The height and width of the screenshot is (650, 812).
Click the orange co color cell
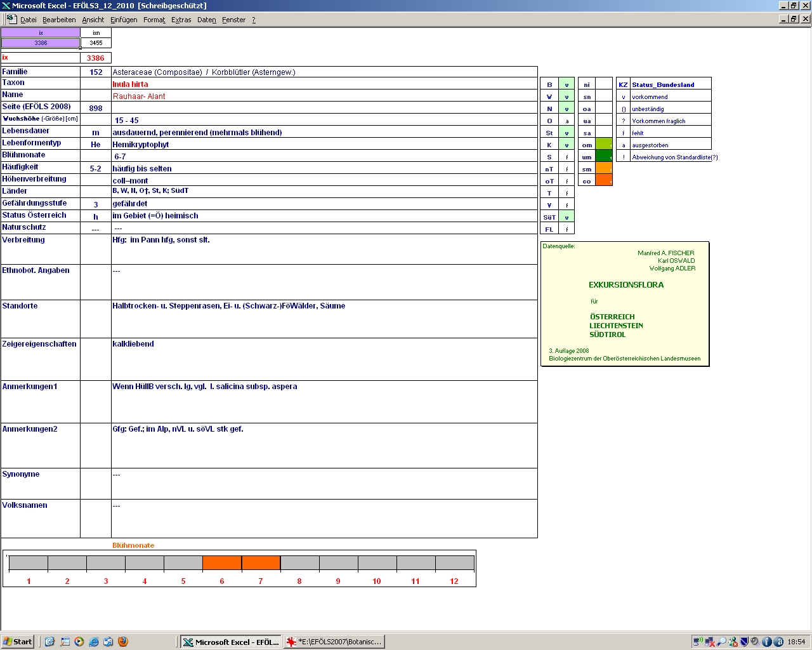click(x=604, y=181)
